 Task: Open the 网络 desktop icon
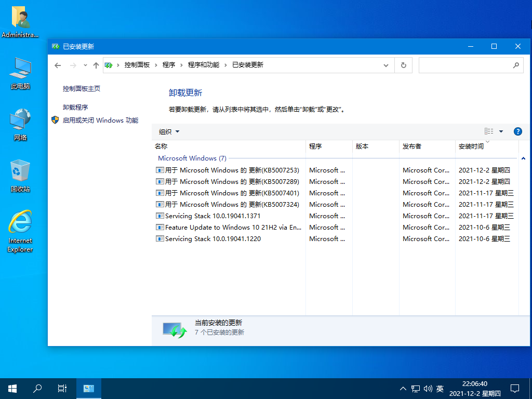[x=20, y=124]
